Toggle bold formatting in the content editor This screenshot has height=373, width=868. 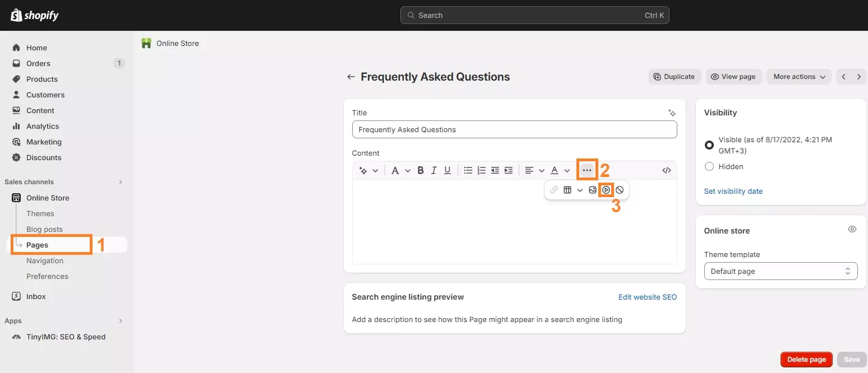tap(421, 170)
